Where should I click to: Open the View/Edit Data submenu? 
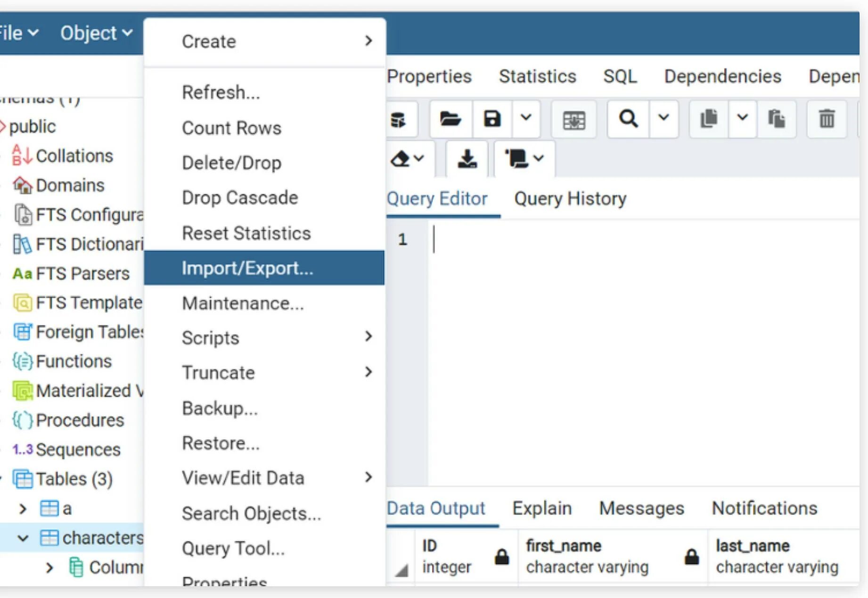[x=264, y=478]
